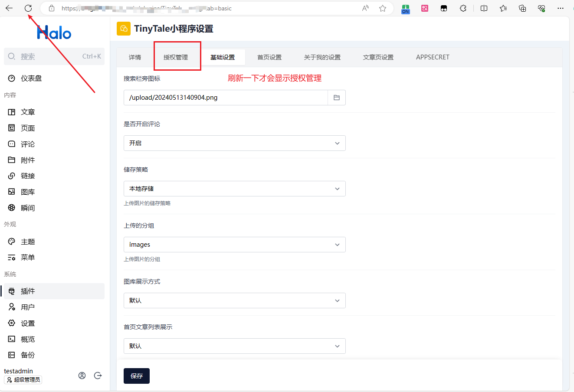Switch to 首页设置 tab

coord(269,57)
